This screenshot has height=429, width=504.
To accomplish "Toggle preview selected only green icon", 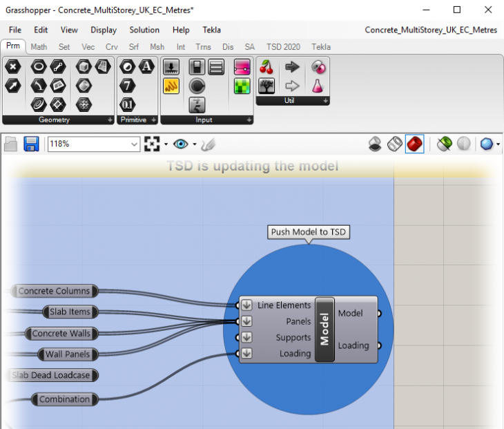I will pos(445,144).
